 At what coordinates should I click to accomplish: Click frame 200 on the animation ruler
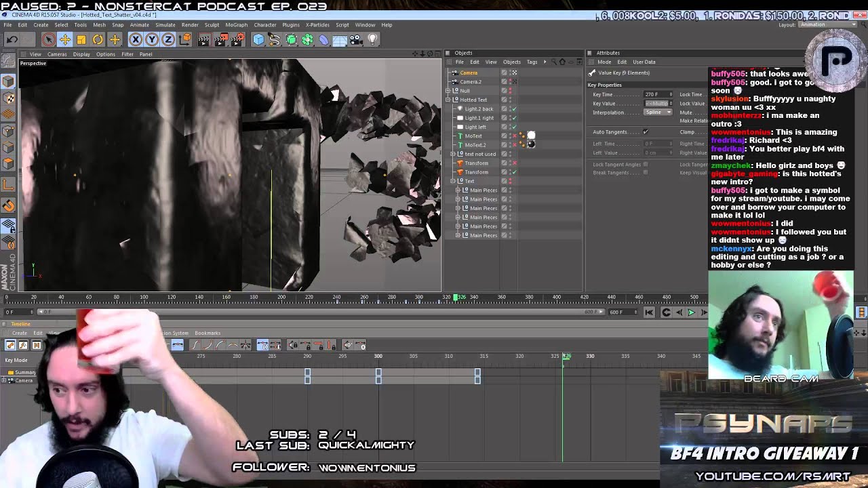point(281,297)
